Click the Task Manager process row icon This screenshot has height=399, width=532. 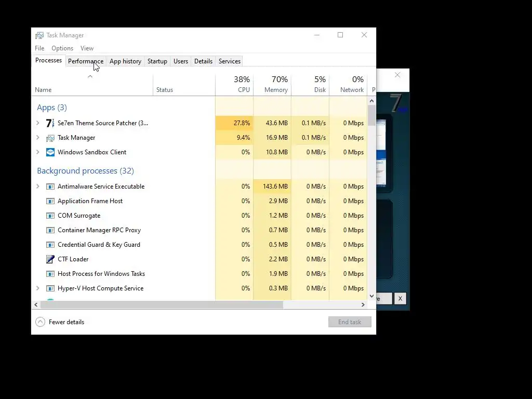pyautogui.click(x=50, y=138)
